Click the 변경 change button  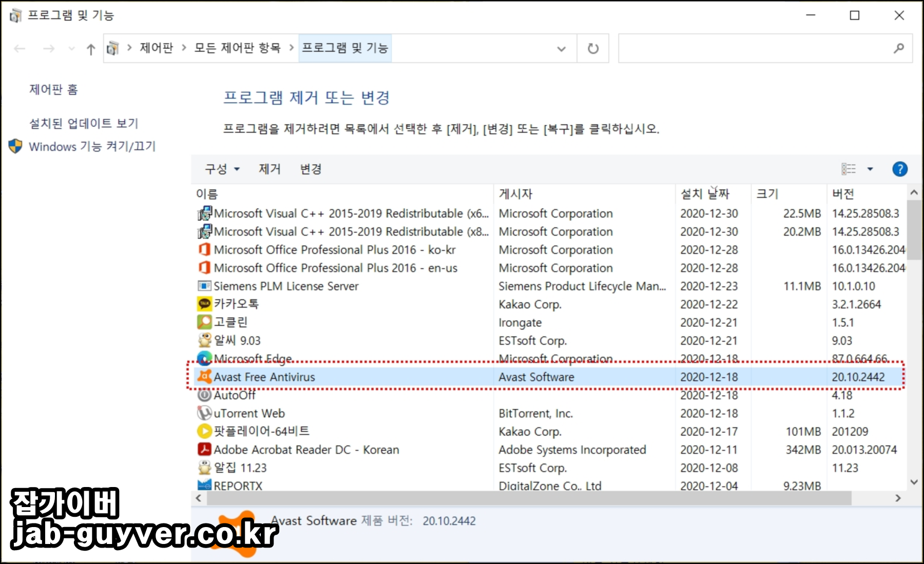click(311, 169)
